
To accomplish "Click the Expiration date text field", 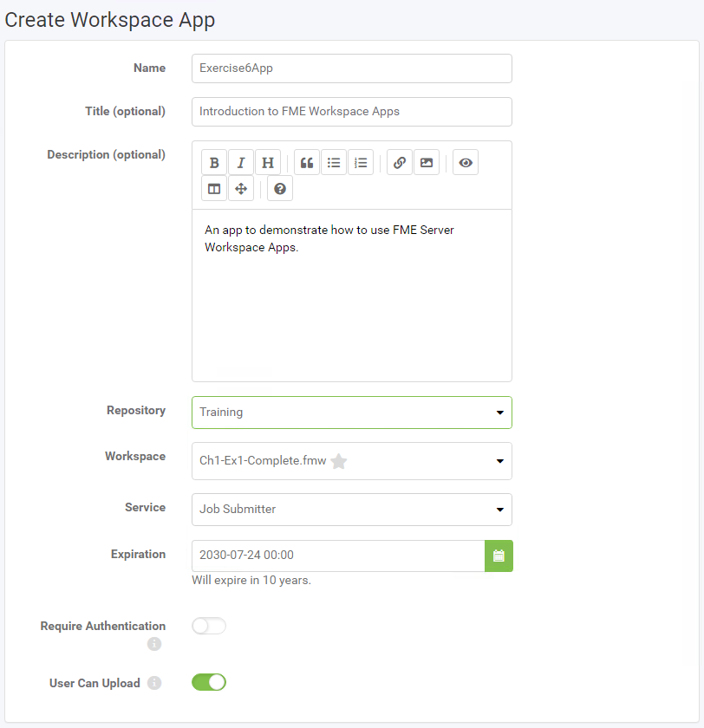I will [338, 556].
